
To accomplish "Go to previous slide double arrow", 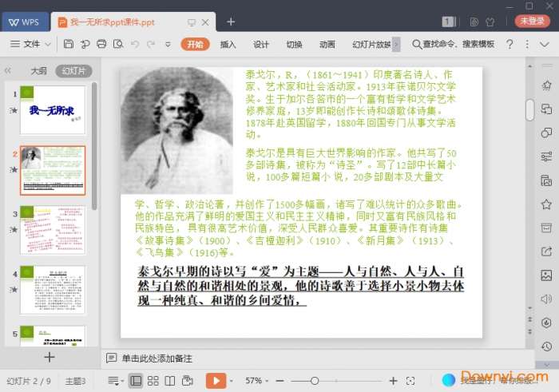I will [x=529, y=319].
